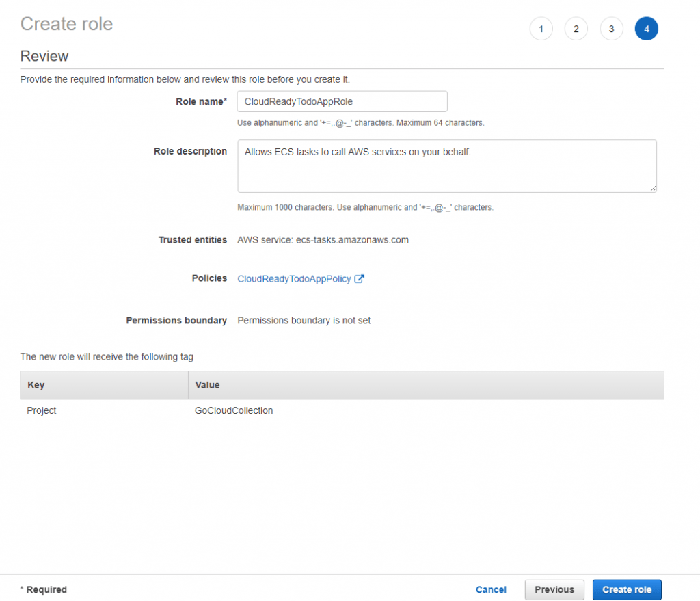
Task: Click the active step 4 circle
Action: click(646, 29)
